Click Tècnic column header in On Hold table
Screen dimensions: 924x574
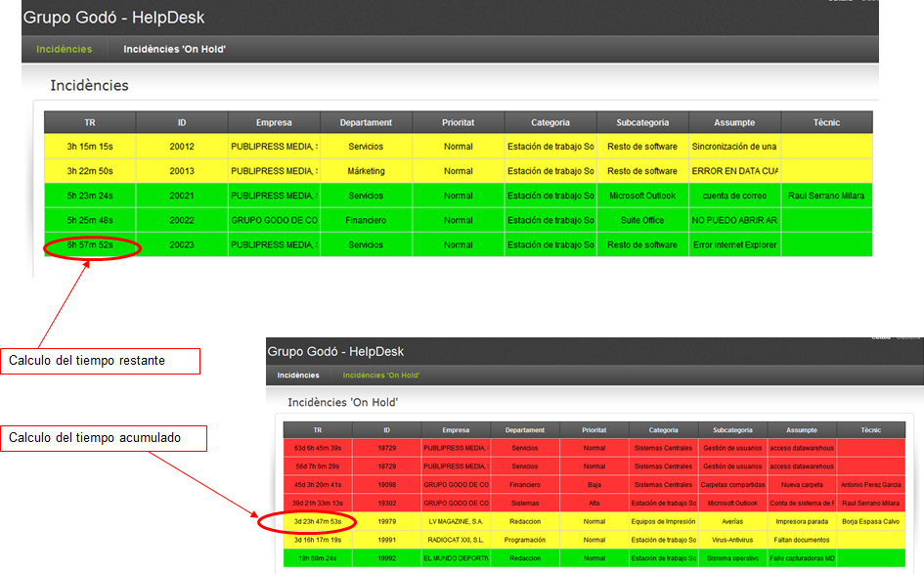(x=870, y=430)
